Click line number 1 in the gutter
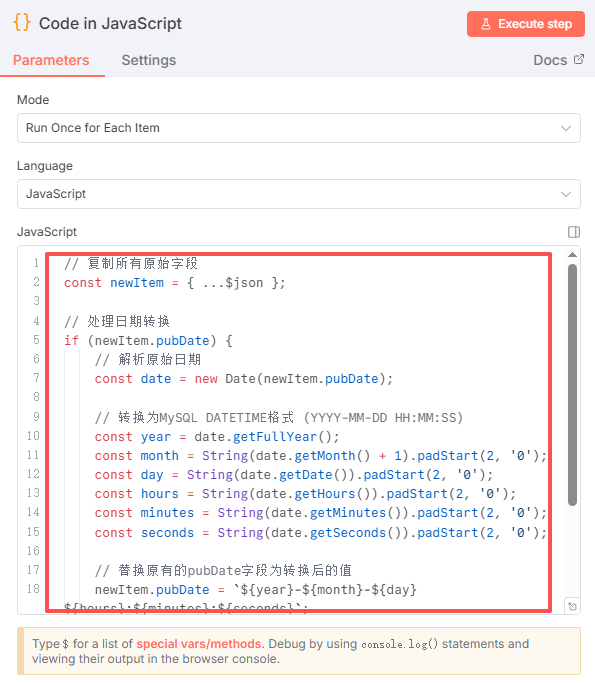Image resolution: width=595 pixels, height=683 pixels. (36, 263)
